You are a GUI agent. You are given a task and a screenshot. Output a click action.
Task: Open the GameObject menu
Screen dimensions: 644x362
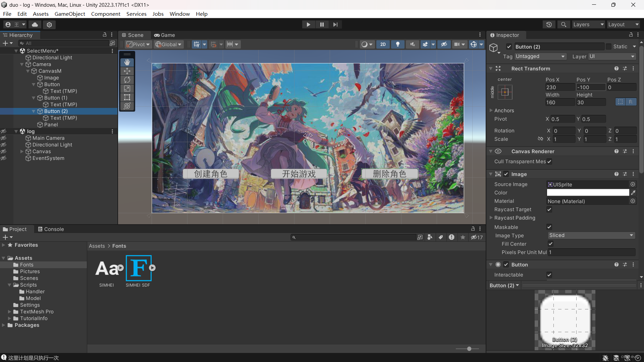coord(70,14)
